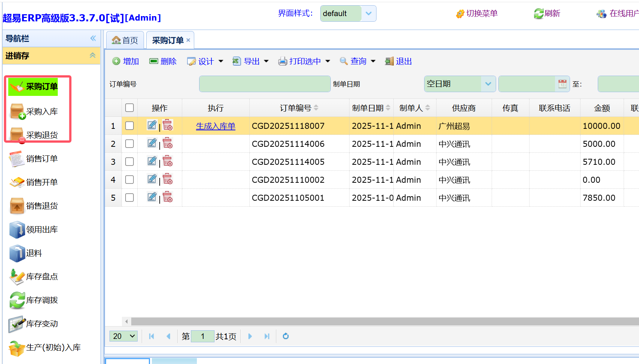Click the refresh icon in pagination bar
This screenshot has width=639, height=364.
[x=286, y=336]
